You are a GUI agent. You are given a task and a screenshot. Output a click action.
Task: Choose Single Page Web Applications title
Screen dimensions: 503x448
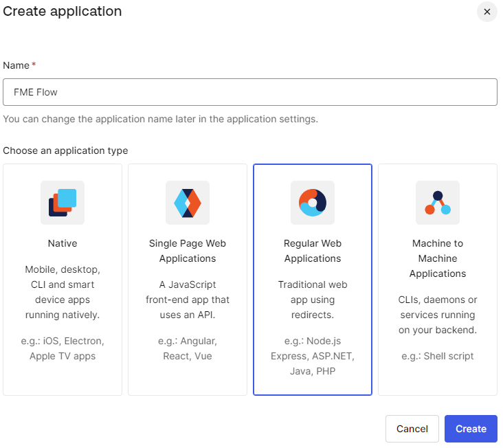coord(188,251)
